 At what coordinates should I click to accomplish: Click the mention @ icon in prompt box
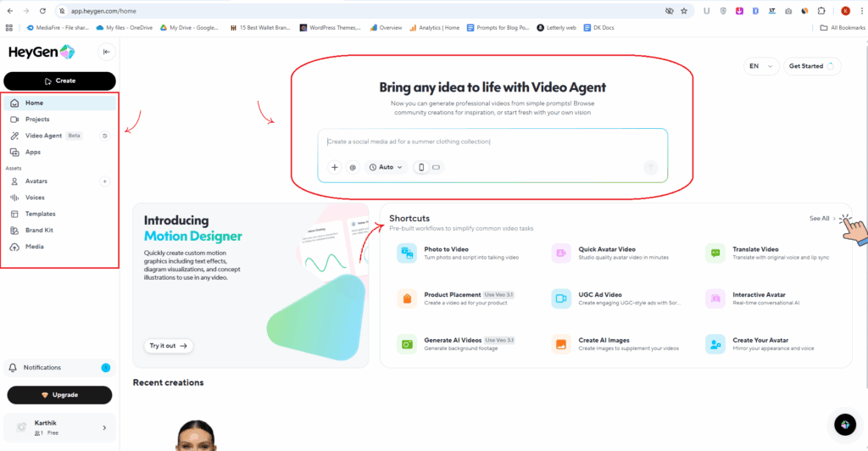pyautogui.click(x=353, y=167)
